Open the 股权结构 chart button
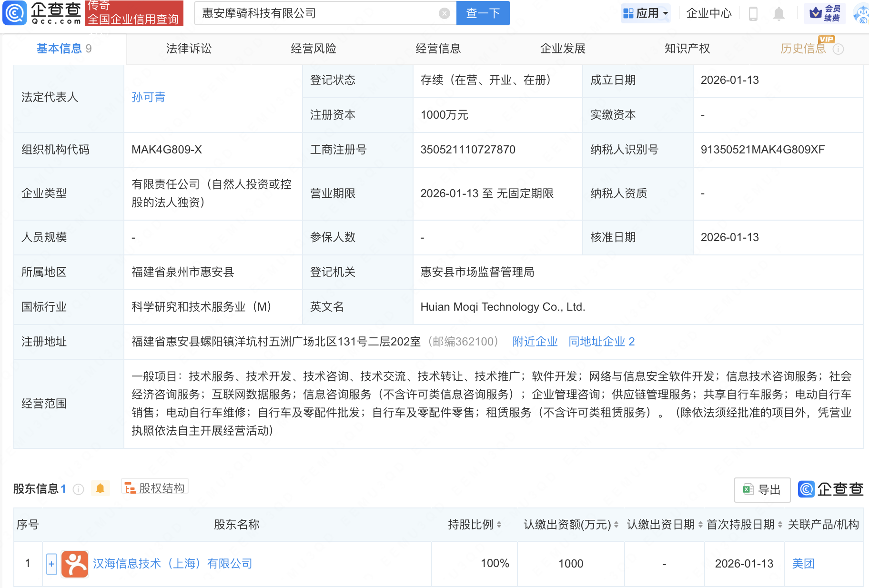 coord(155,488)
